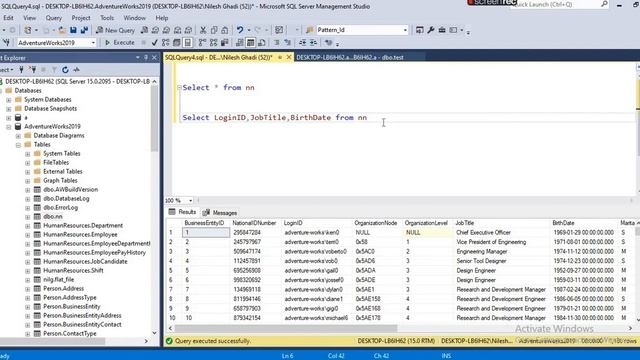
Task: Select Results to Text option
Action: [x=240, y=42]
